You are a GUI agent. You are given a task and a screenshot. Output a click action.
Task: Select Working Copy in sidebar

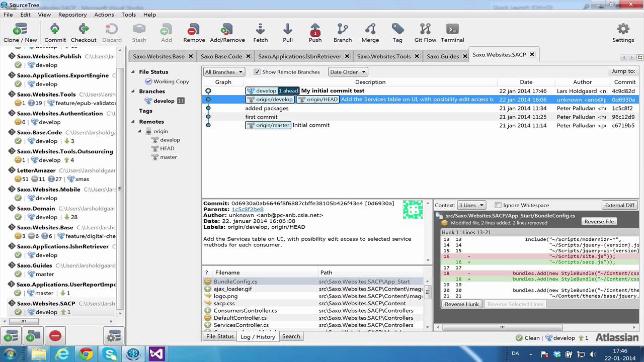coord(171,81)
